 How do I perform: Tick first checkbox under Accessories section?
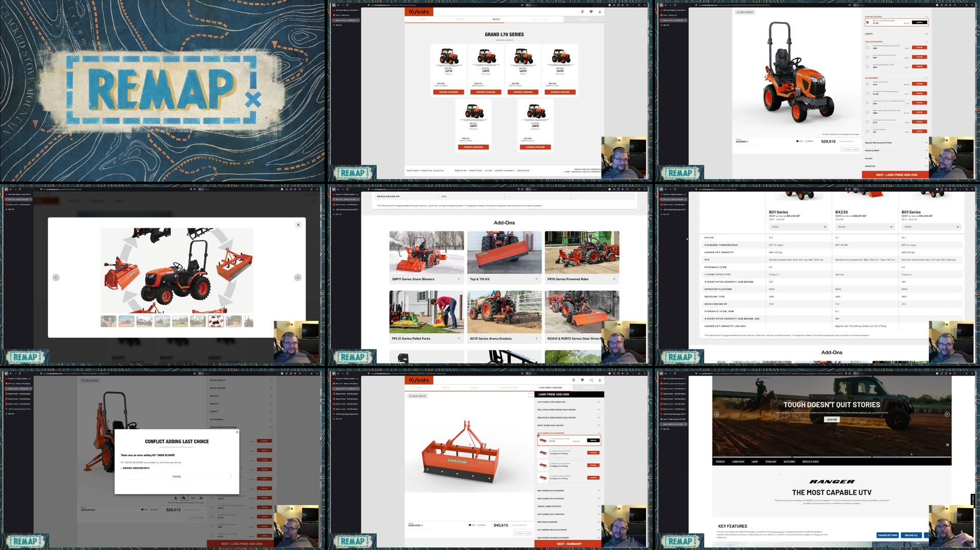coord(867,84)
